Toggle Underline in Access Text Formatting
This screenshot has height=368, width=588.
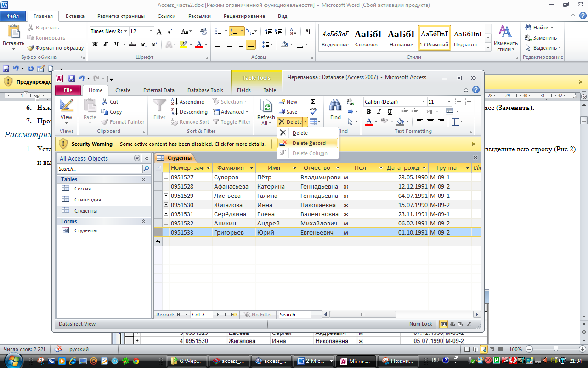(390, 112)
